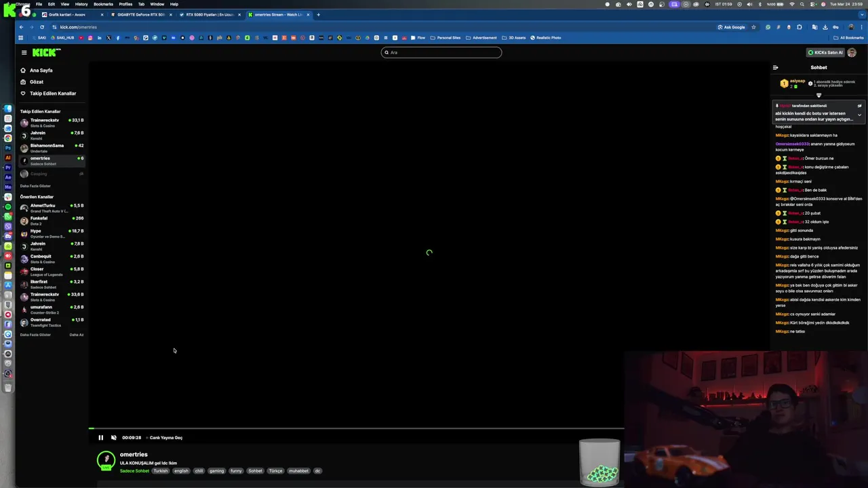
Task: Collapse the Sohbet chat panel
Action: tap(776, 67)
